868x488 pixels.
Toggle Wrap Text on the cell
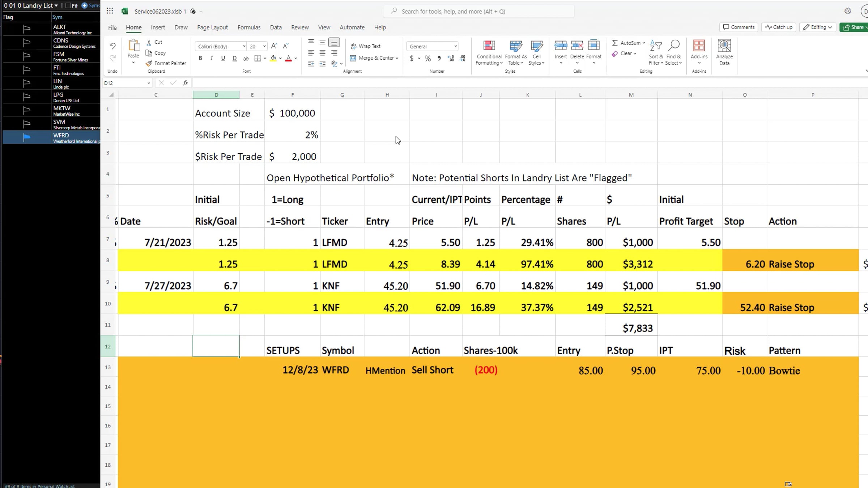coord(365,46)
